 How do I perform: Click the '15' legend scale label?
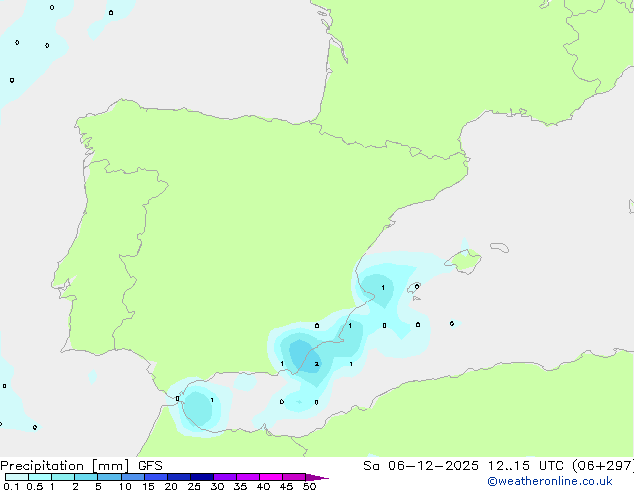pyautogui.click(x=148, y=486)
